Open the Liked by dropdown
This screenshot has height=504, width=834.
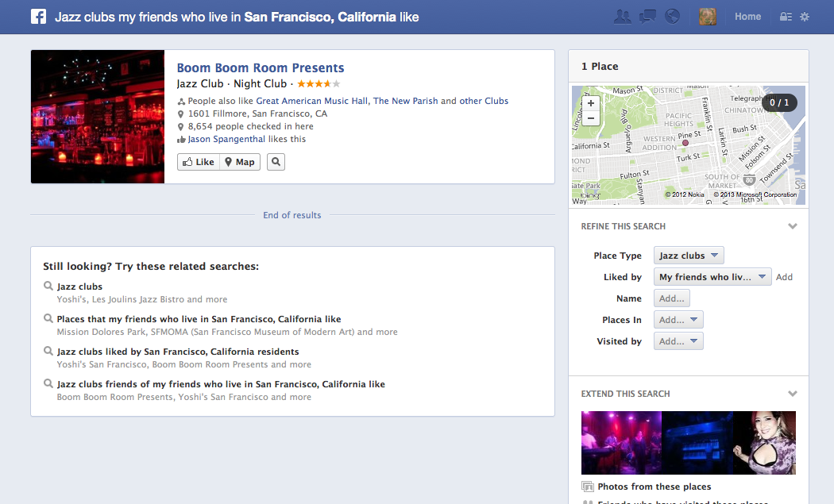712,277
